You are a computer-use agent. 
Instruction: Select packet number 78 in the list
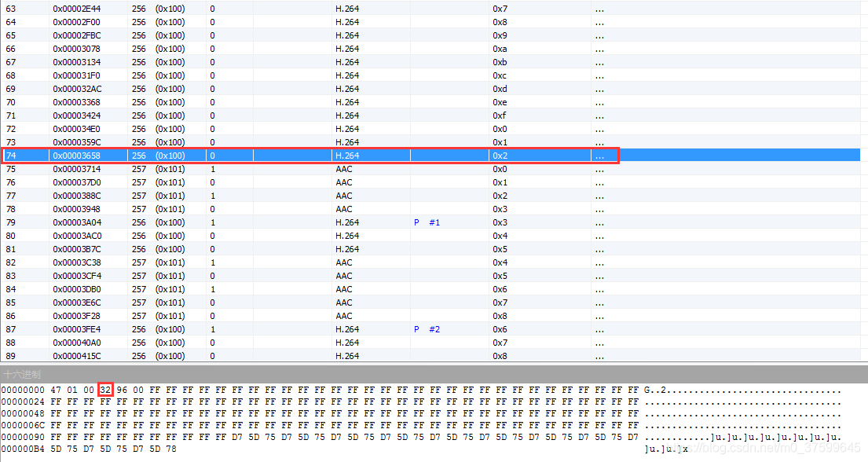430,209
